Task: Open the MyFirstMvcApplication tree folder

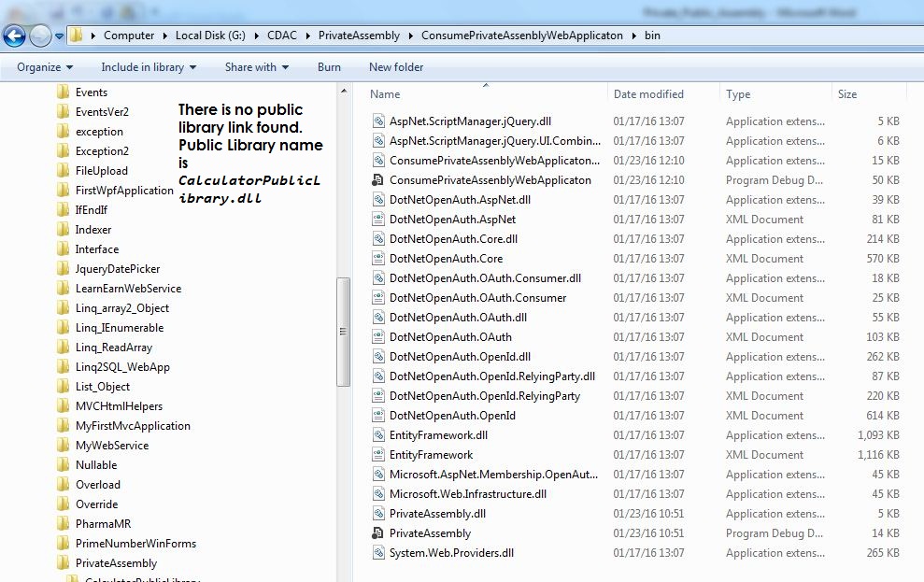Action: [x=133, y=426]
